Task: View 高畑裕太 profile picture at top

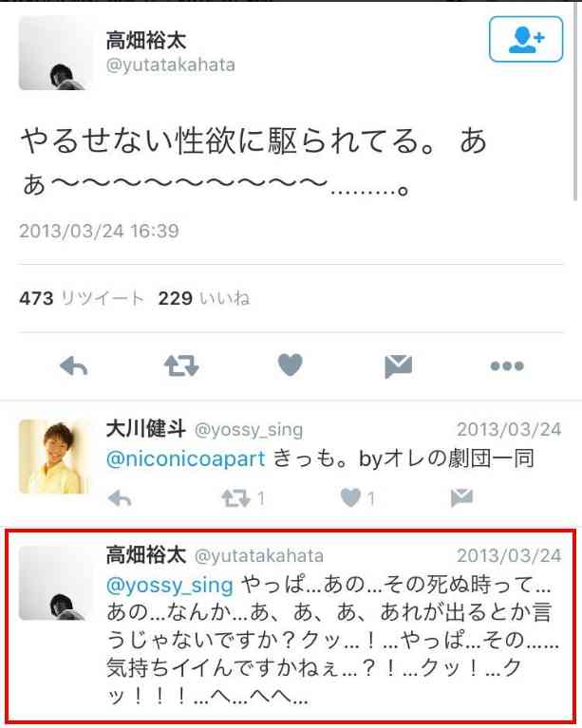Action: click(55, 53)
